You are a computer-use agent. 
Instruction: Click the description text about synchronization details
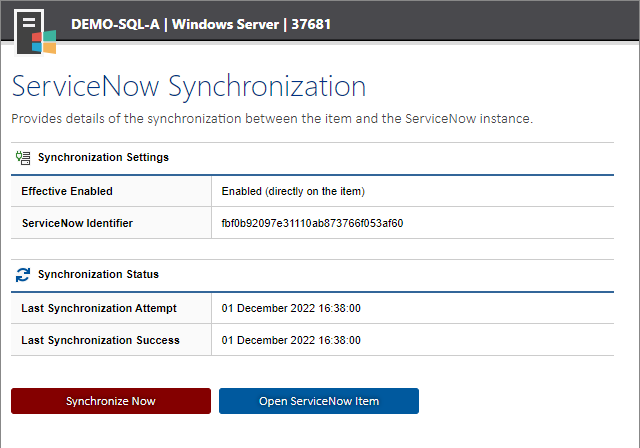[x=272, y=119]
